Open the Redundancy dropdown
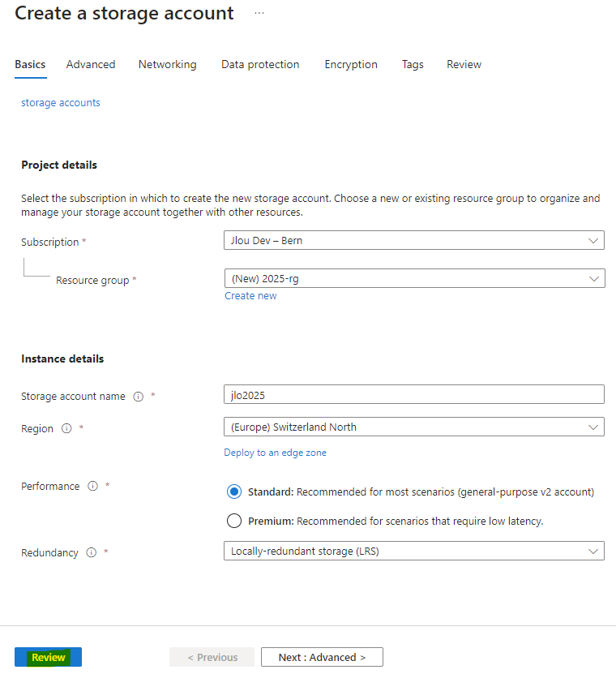The width and height of the screenshot is (616, 674). tap(414, 551)
